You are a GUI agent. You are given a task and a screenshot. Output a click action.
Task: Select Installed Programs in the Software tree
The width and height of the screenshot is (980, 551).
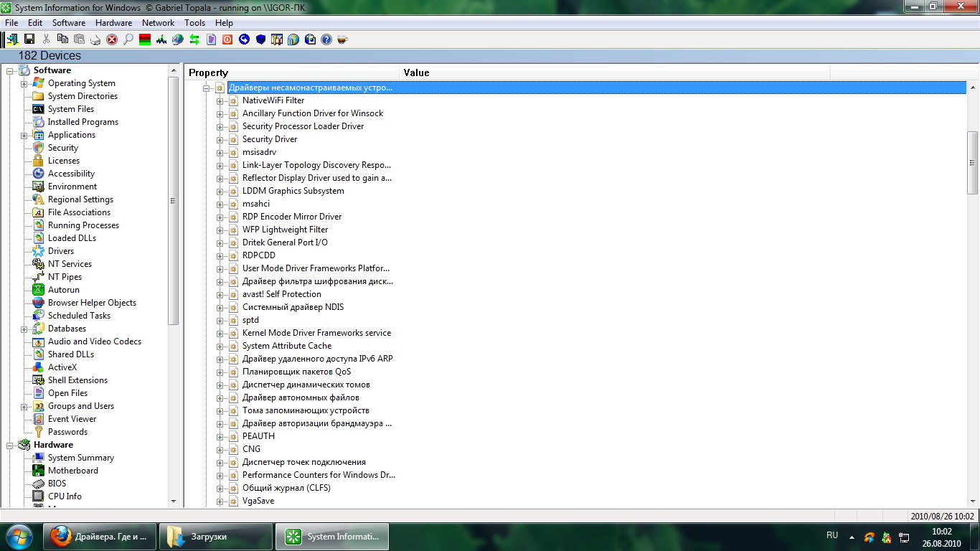(83, 122)
